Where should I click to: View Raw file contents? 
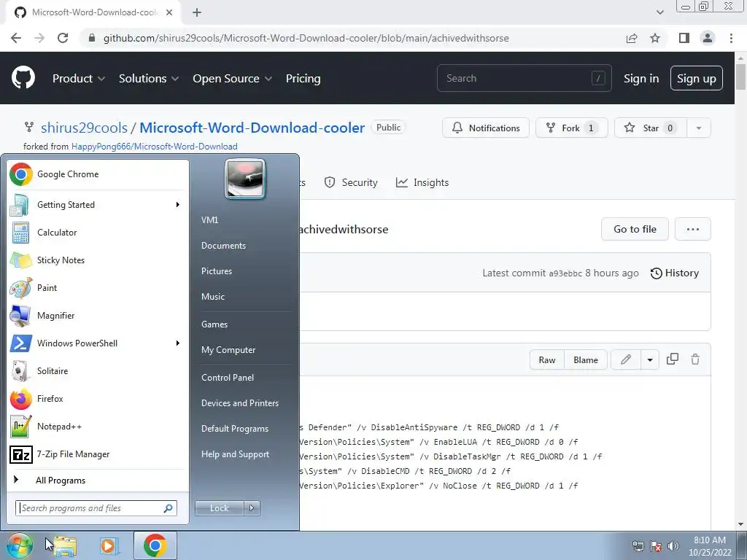point(547,359)
